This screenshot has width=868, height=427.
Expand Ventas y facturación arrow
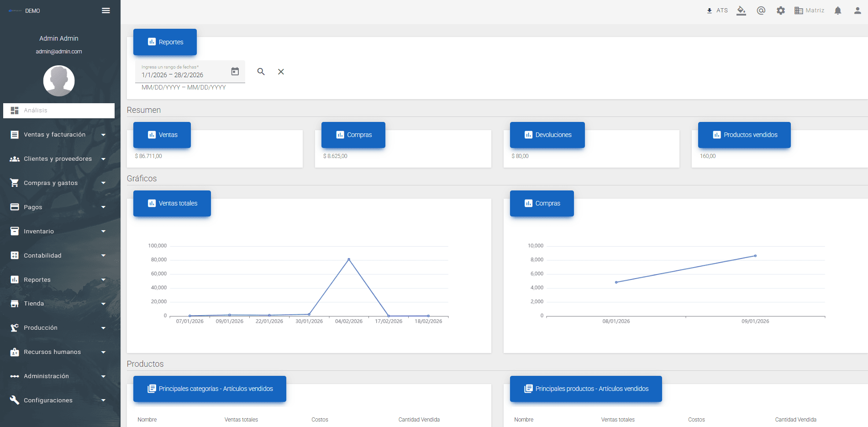[x=103, y=135]
